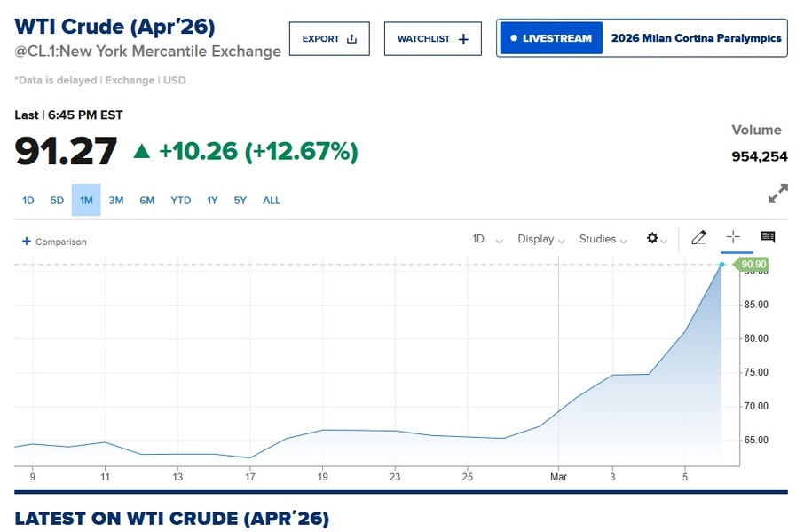Click the fullscreen expand chart icon
This screenshot has height=532, width=812.
click(x=777, y=193)
